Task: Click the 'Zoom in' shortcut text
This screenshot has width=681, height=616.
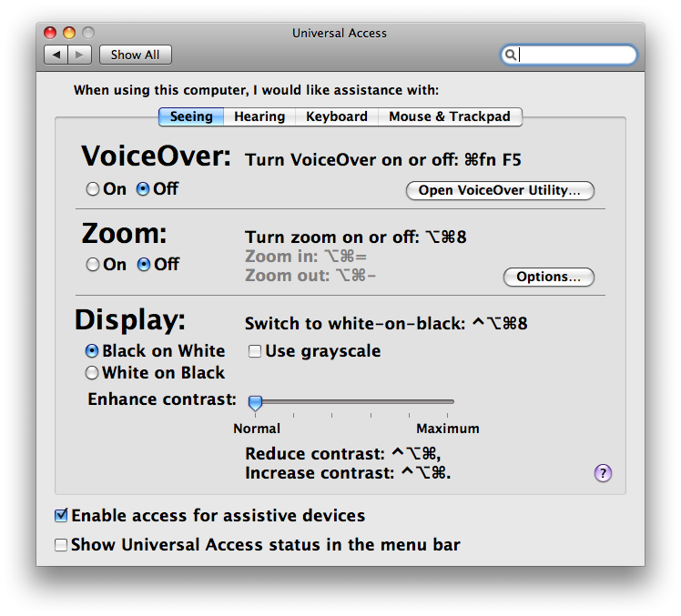Action: (x=306, y=257)
